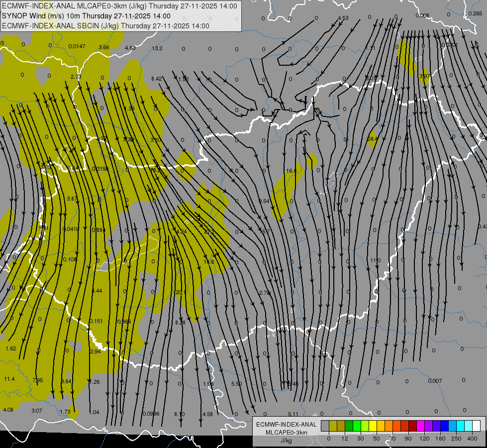Image resolution: width=487 pixels, height=448 pixels.
Task: Click the 'SYNOP Wind (m/s) 10m' title line
Action: point(86,16)
